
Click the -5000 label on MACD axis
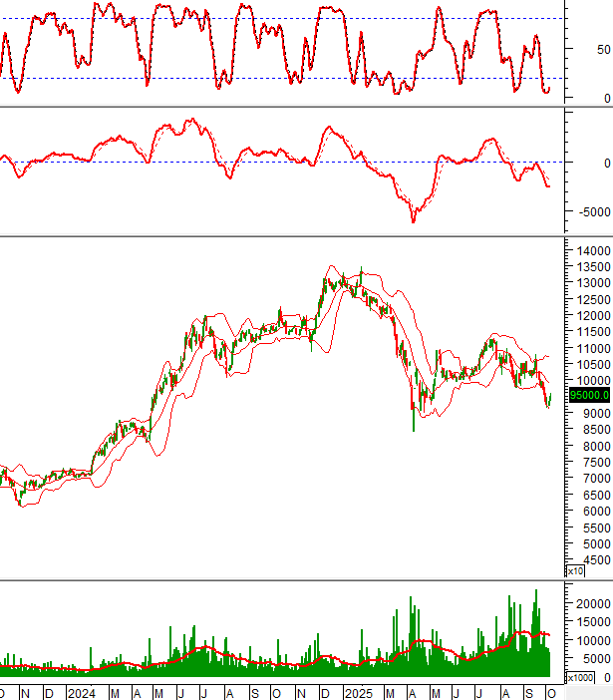point(589,211)
